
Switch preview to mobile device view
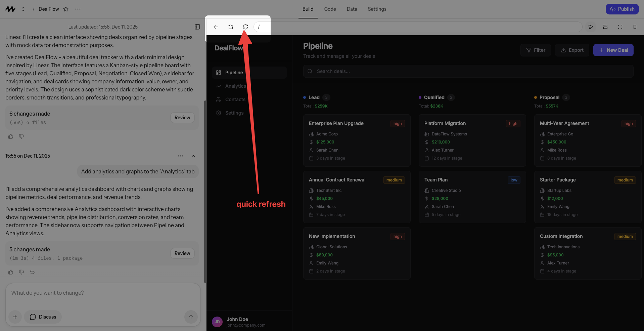pyautogui.click(x=635, y=27)
